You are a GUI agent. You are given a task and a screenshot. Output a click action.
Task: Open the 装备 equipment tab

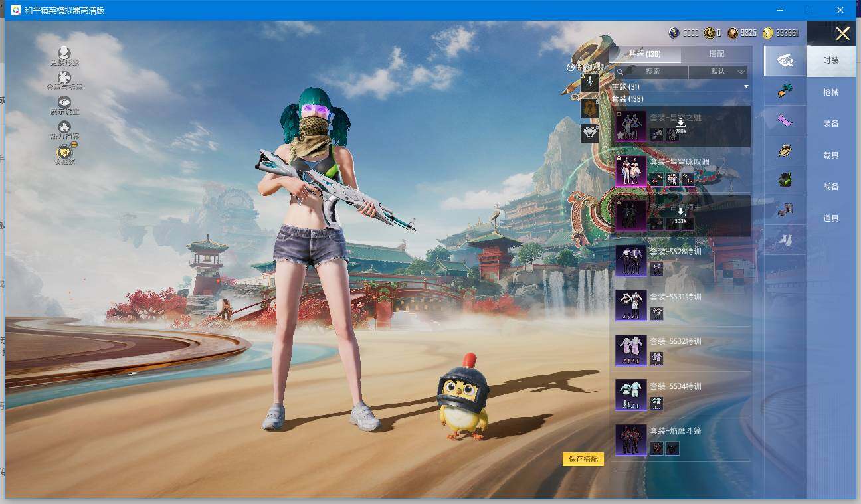[x=831, y=124]
